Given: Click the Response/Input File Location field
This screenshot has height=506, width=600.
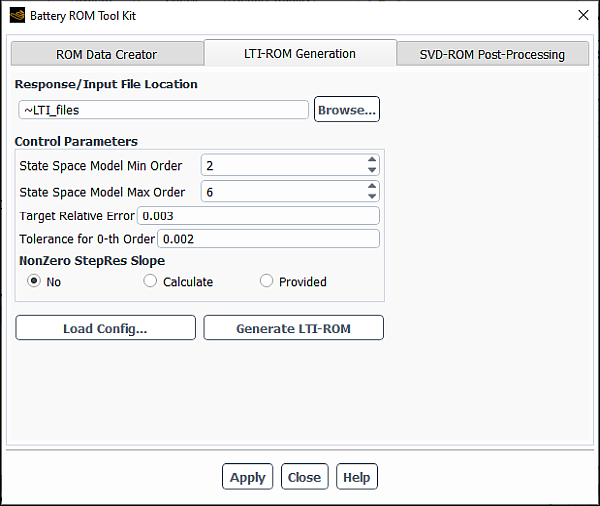Looking at the screenshot, I should 163,110.
